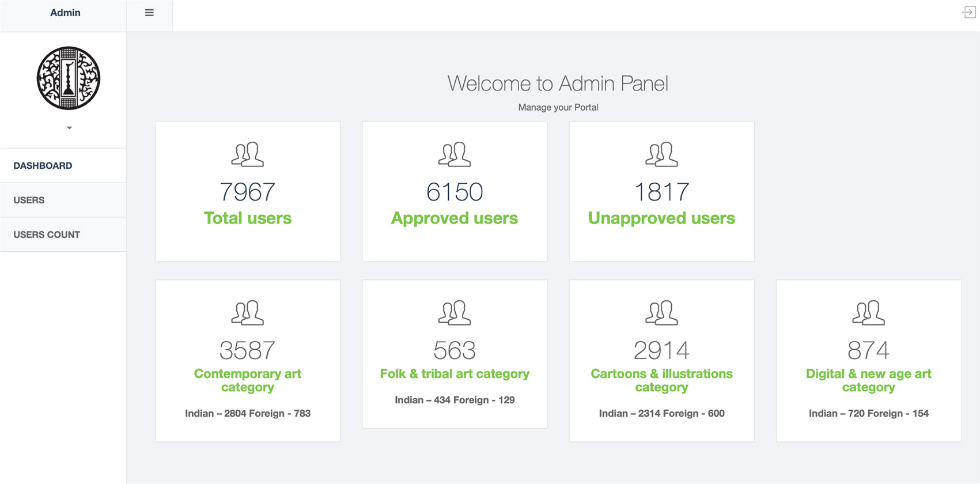
Task: Click the users icon above Total users
Action: click(x=248, y=154)
